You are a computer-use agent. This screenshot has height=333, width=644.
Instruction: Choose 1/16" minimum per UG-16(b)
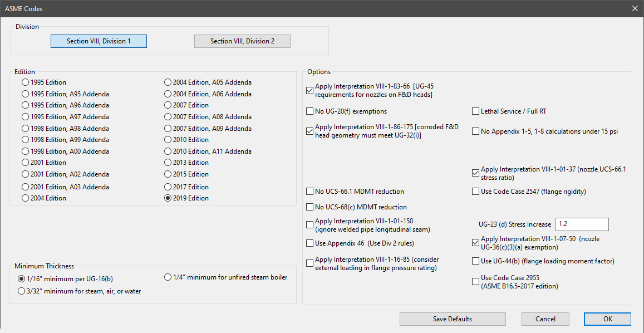[21, 279]
